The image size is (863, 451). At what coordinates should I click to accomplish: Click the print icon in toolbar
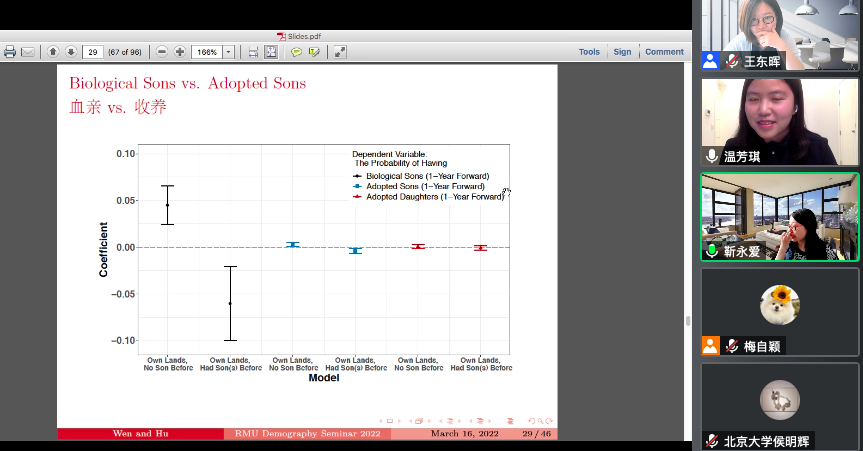[x=10, y=52]
